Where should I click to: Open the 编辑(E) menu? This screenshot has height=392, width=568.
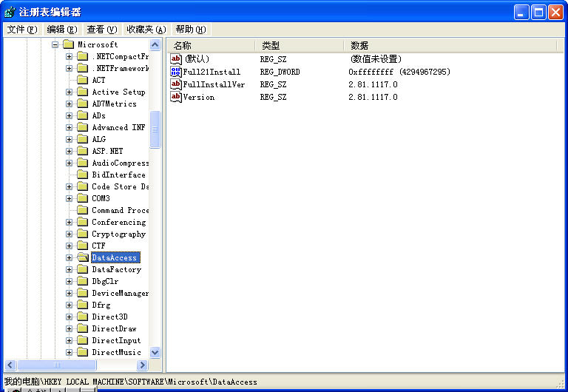tap(62, 30)
